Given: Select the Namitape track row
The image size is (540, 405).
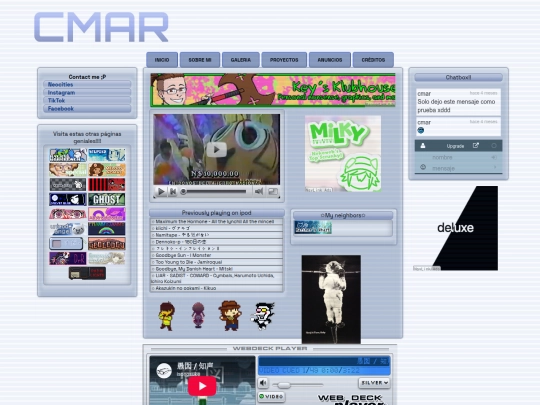Looking at the screenshot, I should click(216, 235).
